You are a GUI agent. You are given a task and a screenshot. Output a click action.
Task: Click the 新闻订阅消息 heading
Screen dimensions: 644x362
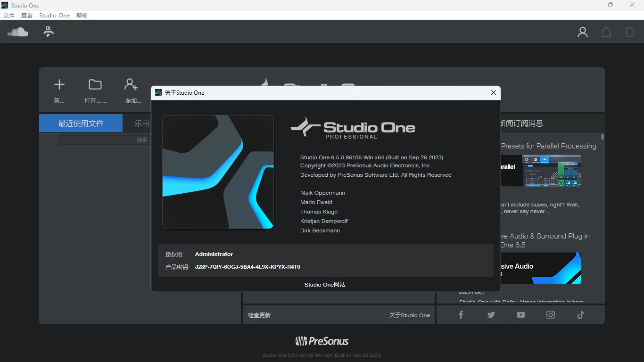click(521, 123)
